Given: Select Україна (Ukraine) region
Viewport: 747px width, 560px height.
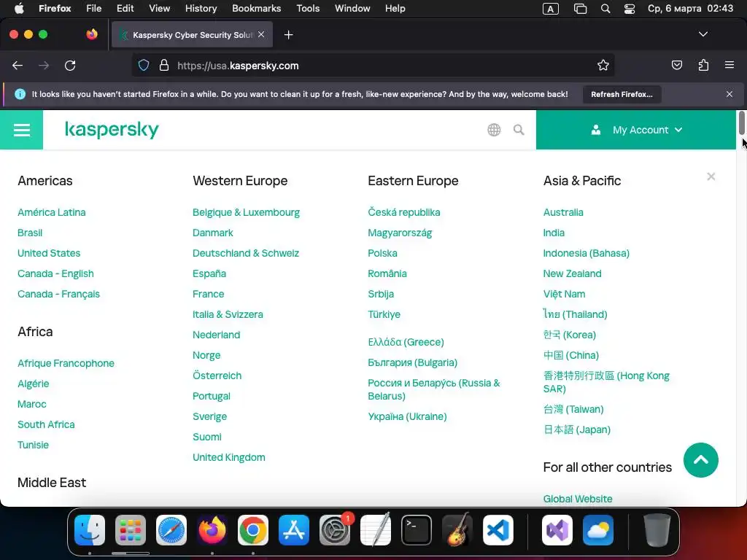Looking at the screenshot, I should [x=407, y=416].
